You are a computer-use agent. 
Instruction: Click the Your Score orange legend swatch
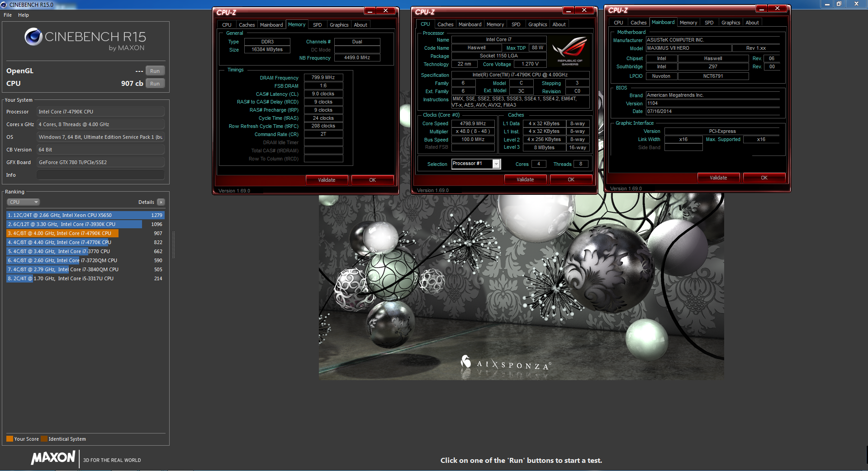click(9, 439)
